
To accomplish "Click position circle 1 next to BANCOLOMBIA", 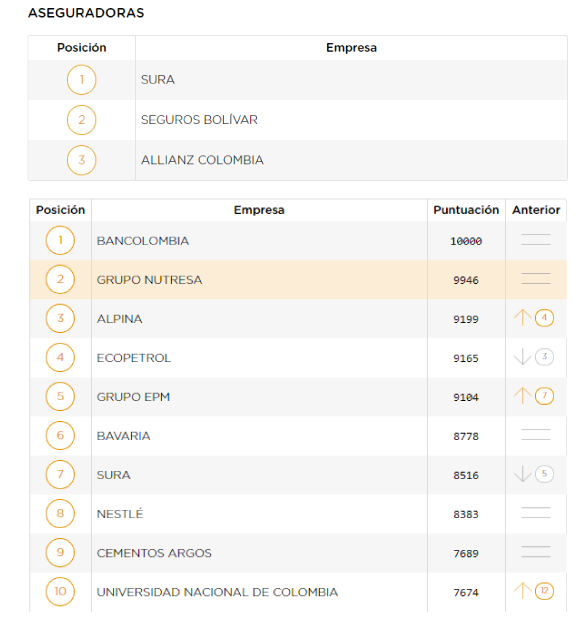I will click(60, 240).
